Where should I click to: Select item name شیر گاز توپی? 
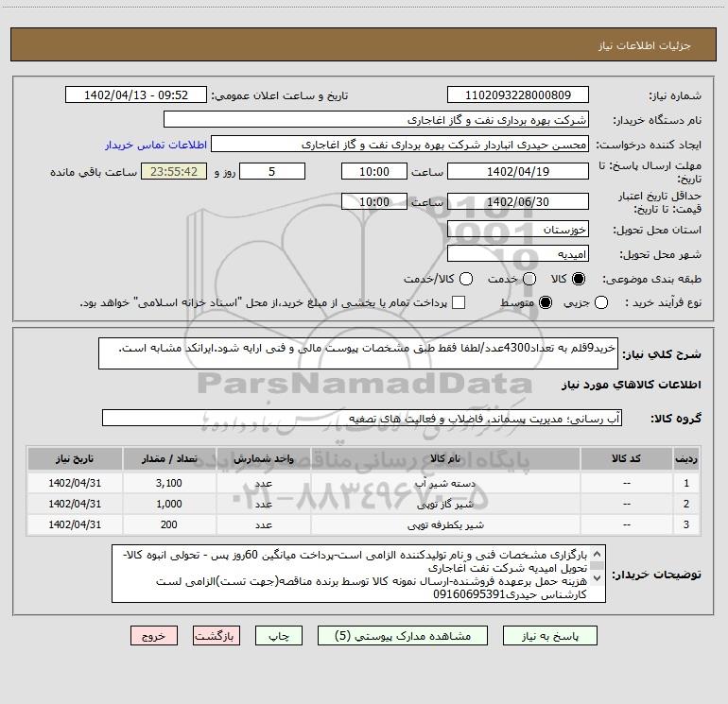445,504
